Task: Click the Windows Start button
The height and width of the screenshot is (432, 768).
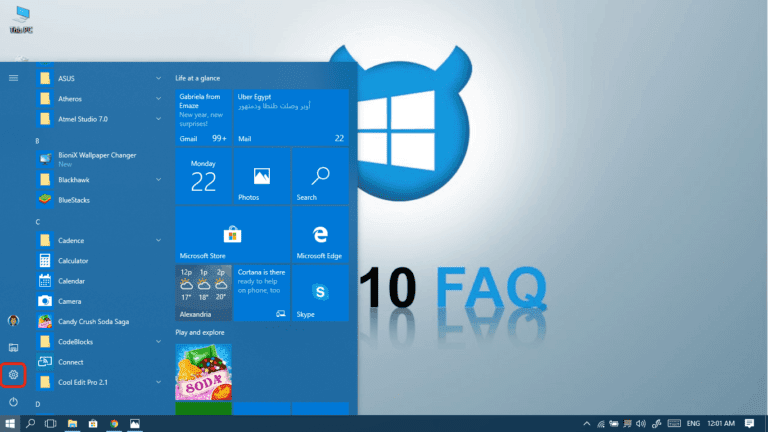Action: pos(10,424)
